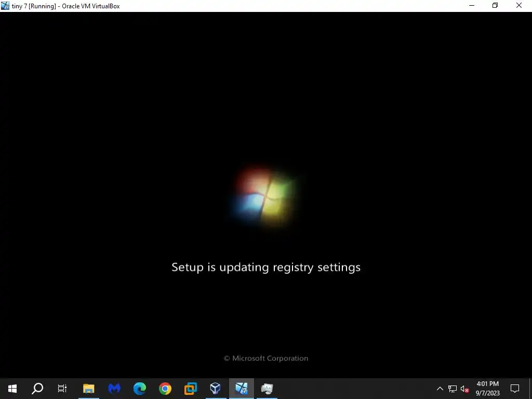Image resolution: width=532 pixels, height=399 pixels.
Task: Open Microsoft Edge from the taskbar
Action: point(139,389)
